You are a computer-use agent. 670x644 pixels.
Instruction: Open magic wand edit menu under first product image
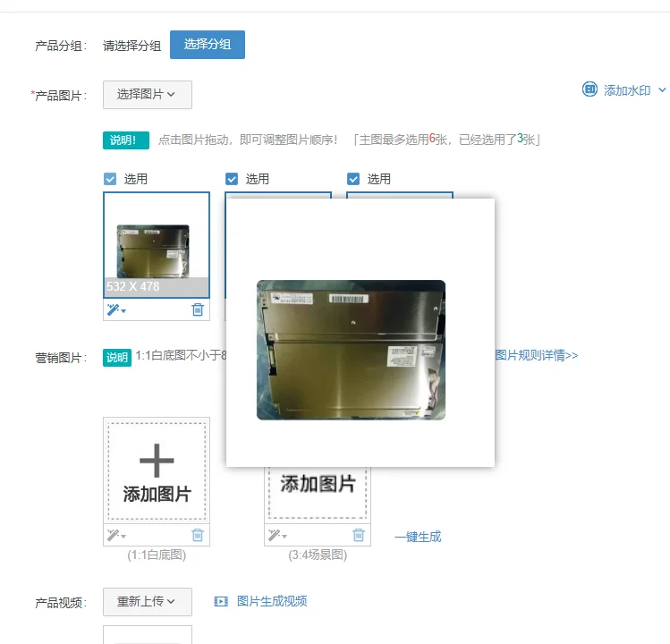116,309
